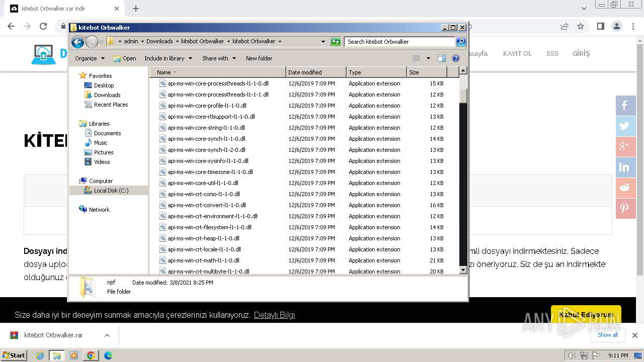Sort files by the Size column header
This screenshot has width=644, height=362.
pyautogui.click(x=427, y=72)
